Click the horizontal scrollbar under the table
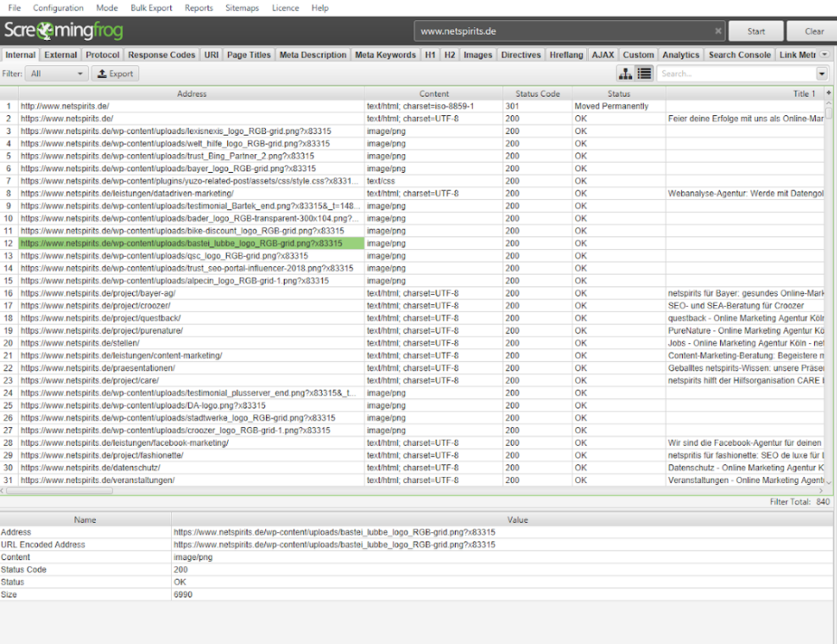 [339, 490]
